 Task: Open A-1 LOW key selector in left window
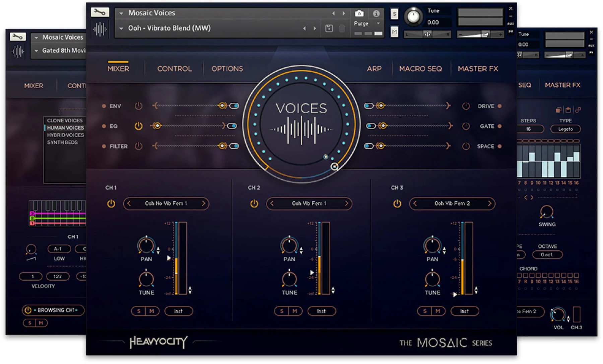[59, 249]
